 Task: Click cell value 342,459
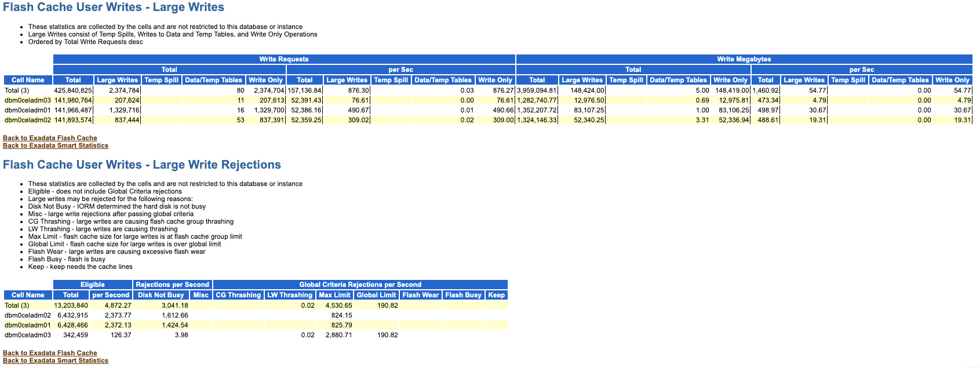point(75,335)
